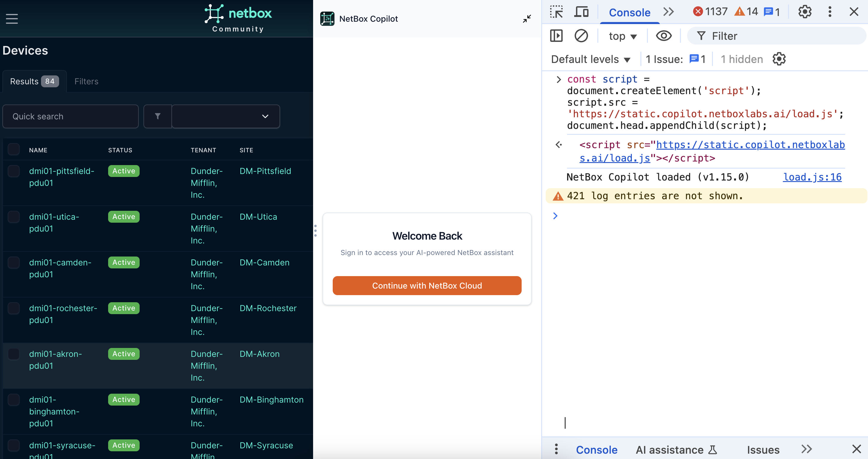Toggle the device emulation toolbar
868x459 pixels.
[x=582, y=12]
